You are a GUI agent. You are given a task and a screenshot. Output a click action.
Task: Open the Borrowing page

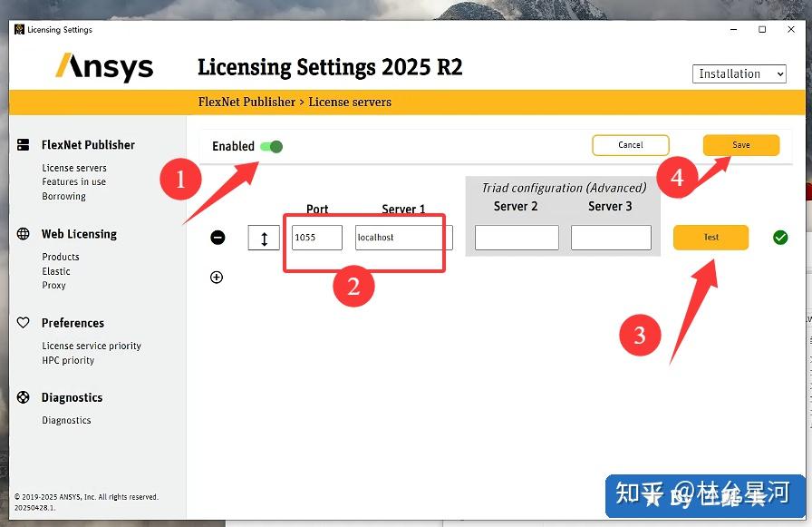[x=63, y=195]
